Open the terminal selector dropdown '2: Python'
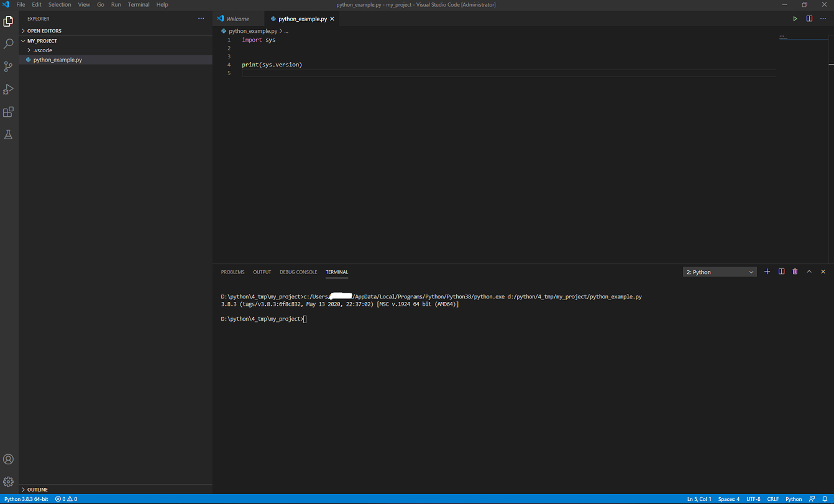834x504 pixels. pyautogui.click(x=720, y=272)
